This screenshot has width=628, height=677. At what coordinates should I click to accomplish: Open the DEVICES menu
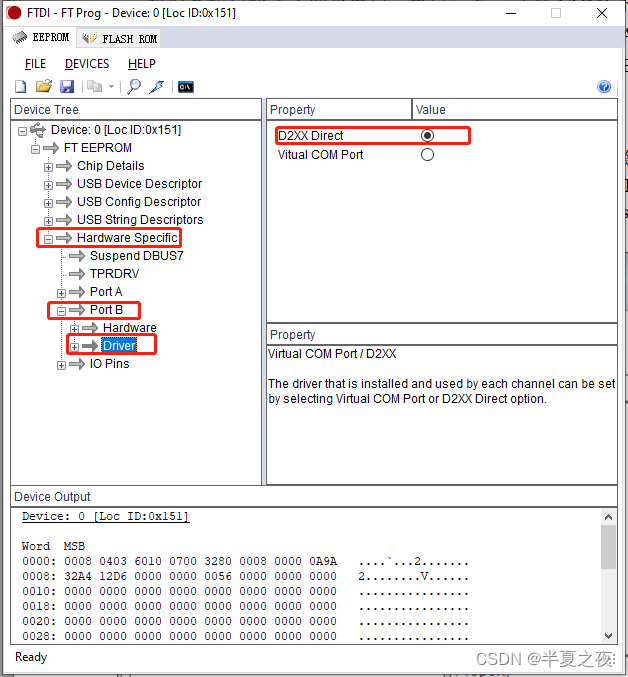(87, 64)
